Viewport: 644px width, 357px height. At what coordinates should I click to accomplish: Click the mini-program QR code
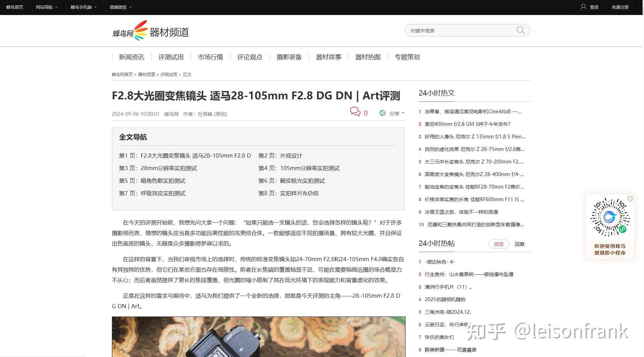coord(610,217)
